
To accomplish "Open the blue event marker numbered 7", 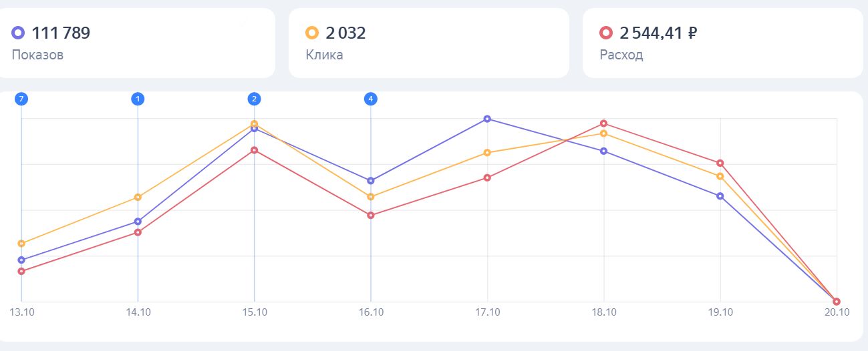I will tap(21, 99).
